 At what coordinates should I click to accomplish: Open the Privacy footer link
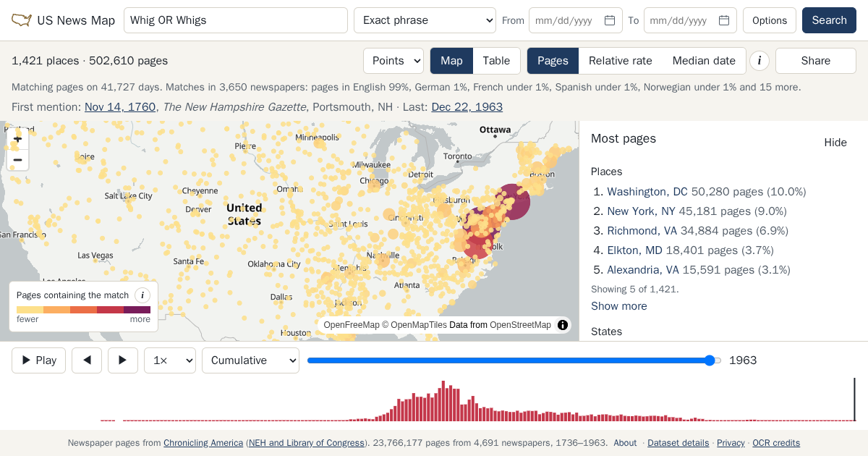coord(731,443)
